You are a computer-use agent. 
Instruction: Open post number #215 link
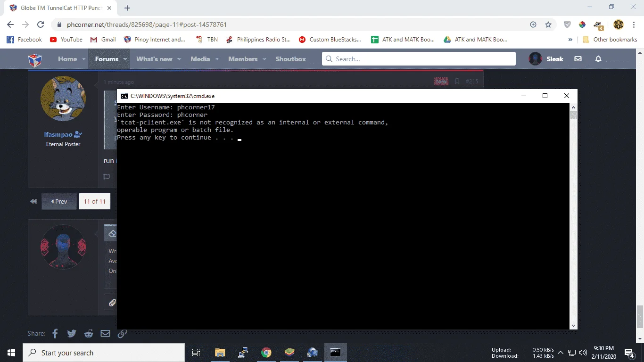(472, 82)
